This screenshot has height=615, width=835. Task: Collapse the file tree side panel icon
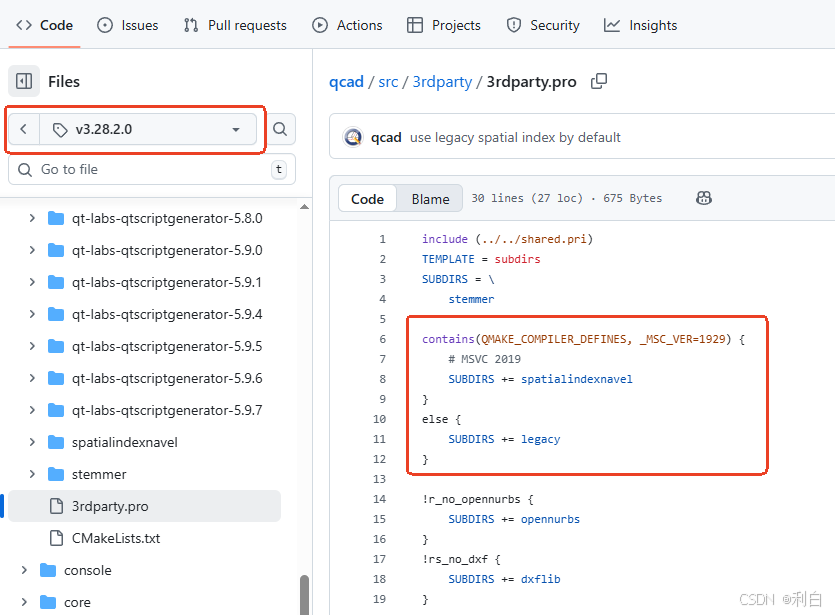click(x=24, y=81)
